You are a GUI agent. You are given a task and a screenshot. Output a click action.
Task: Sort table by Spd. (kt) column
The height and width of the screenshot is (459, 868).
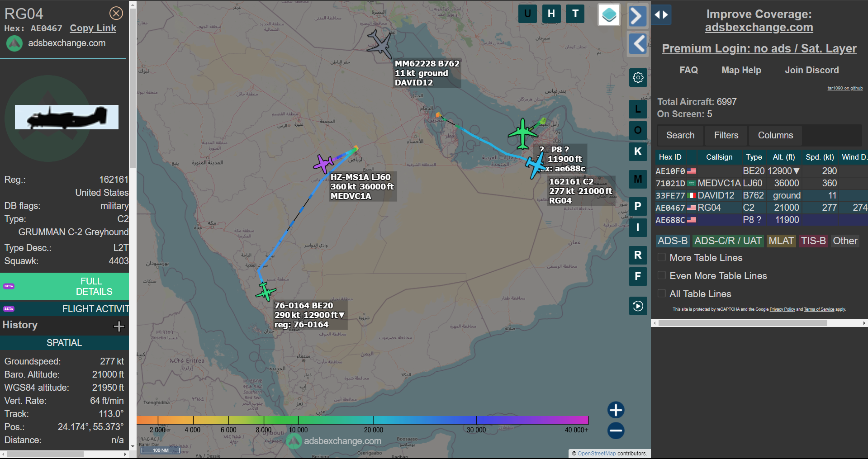coord(820,157)
